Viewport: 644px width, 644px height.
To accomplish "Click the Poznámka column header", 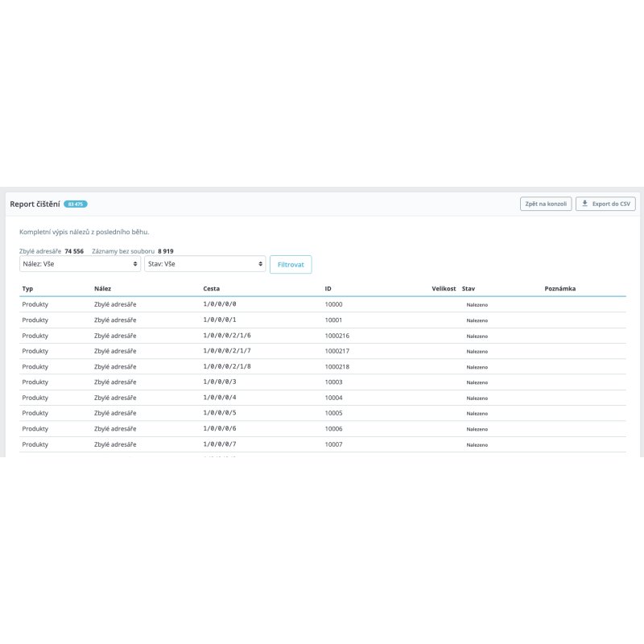I will (x=559, y=288).
